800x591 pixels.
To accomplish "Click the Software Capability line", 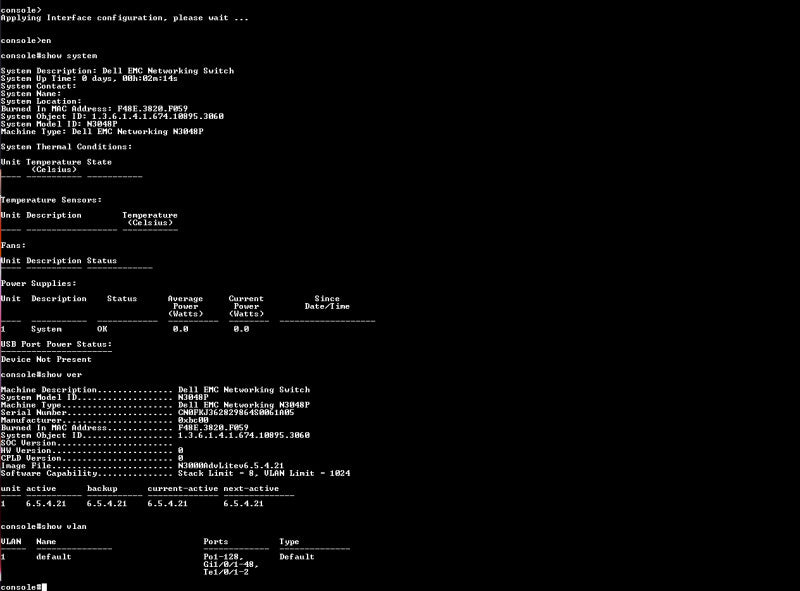I will [x=176, y=473].
